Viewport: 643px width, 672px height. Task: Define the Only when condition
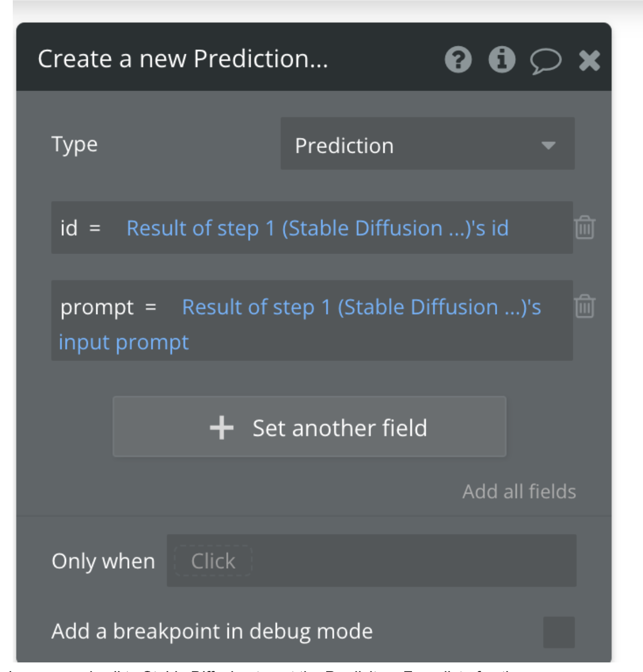[x=212, y=559]
